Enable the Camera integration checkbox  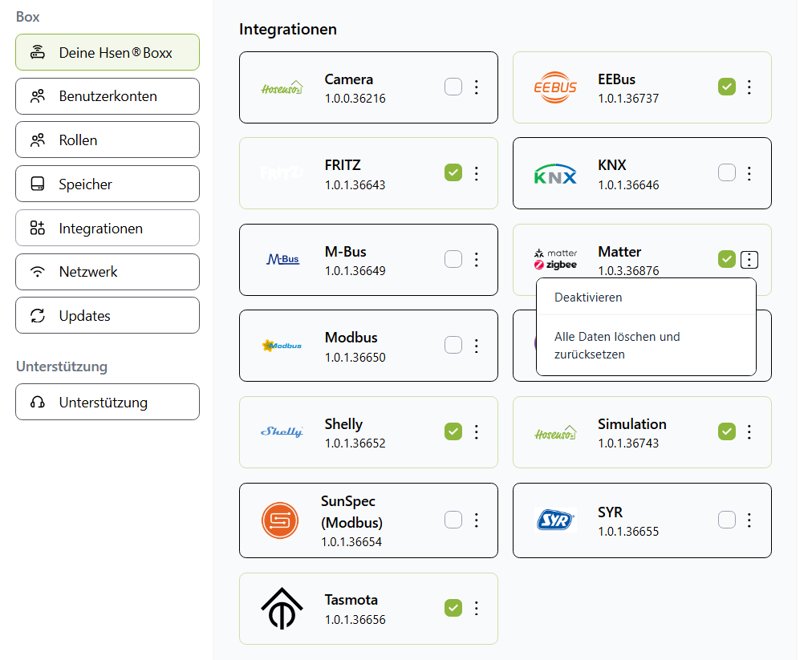[453, 87]
